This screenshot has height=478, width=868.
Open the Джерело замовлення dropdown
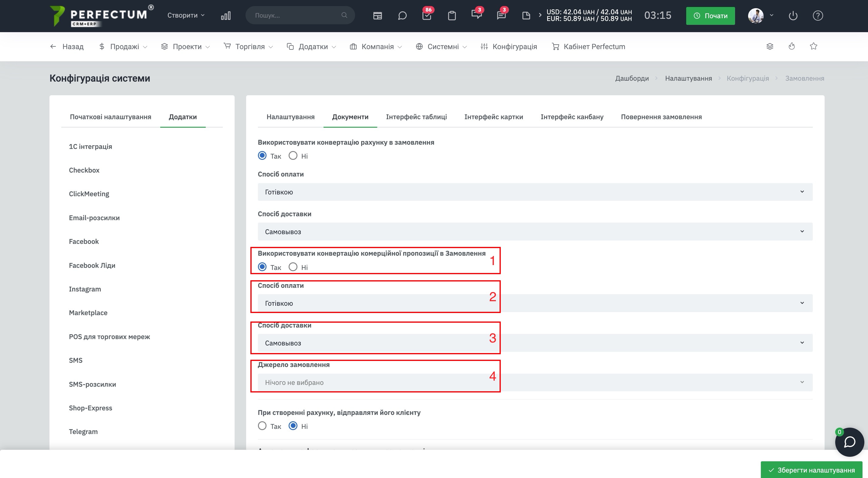coord(535,382)
